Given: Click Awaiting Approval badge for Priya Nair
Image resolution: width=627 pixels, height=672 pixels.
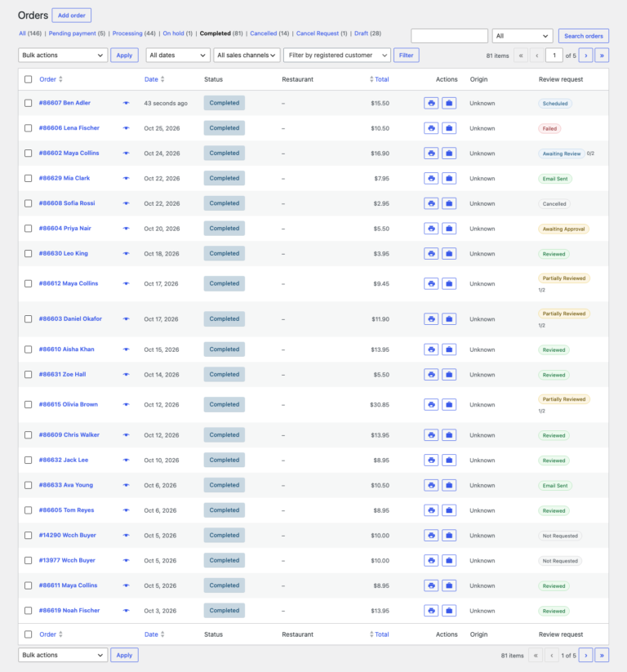Looking at the screenshot, I should 563,229.
